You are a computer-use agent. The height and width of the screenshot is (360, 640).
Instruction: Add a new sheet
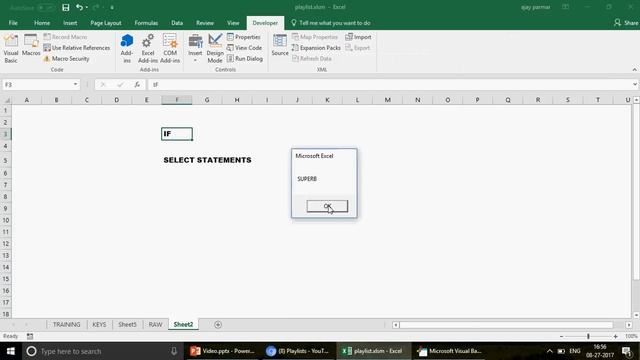tap(218, 324)
